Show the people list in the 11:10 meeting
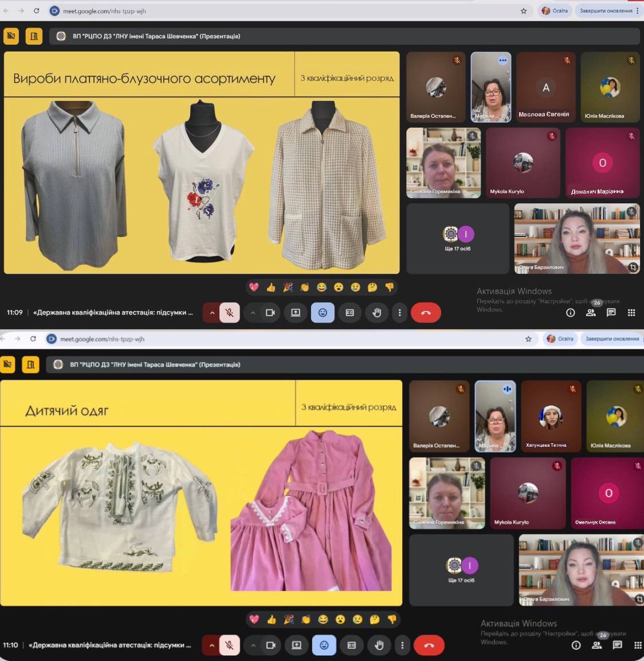 pos(596,646)
